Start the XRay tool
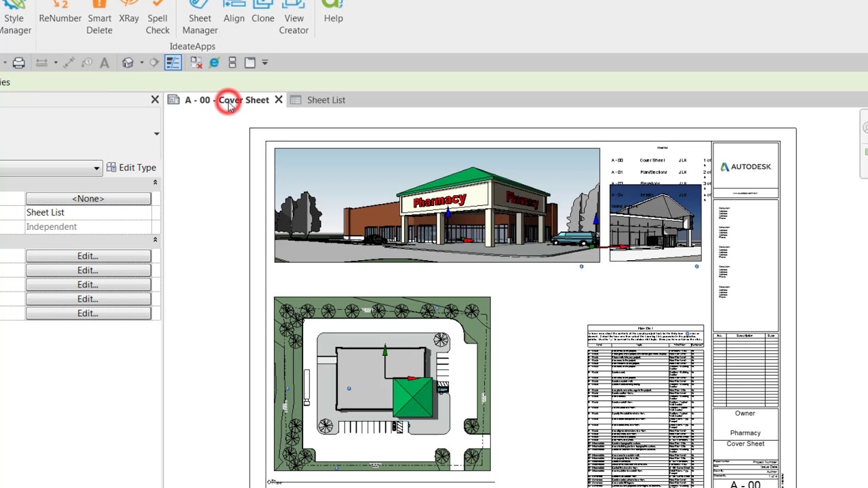The width and height of the screenshot is (868, 488). [x=129, y=14]
